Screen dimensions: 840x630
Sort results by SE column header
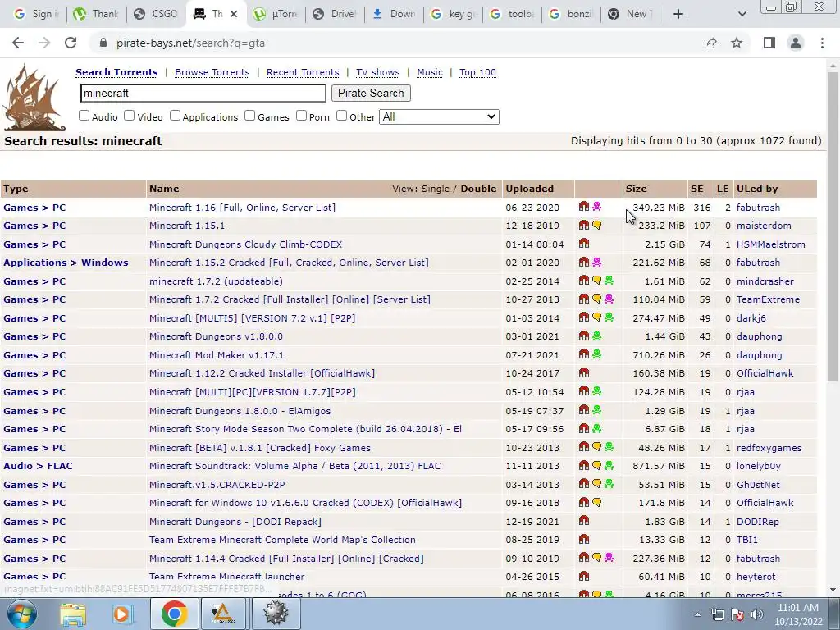(696, 189)
